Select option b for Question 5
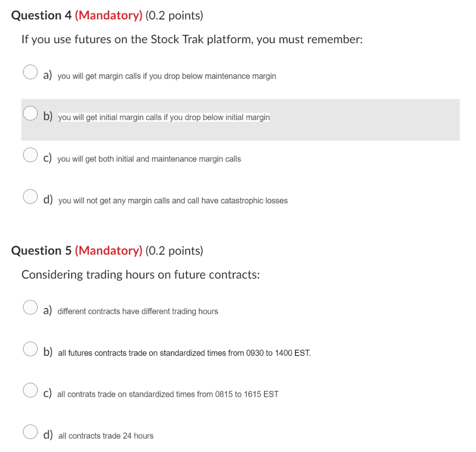 pos(30,348)
